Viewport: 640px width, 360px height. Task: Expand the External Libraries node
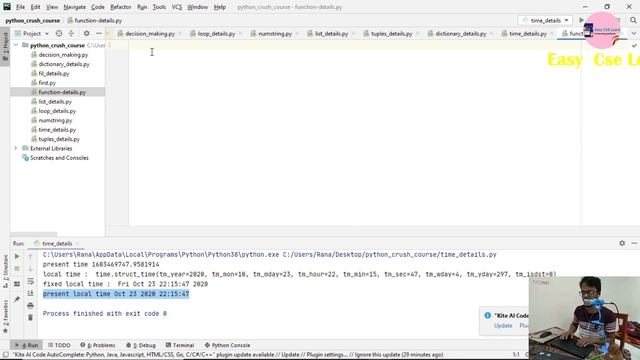coord(16,148)
